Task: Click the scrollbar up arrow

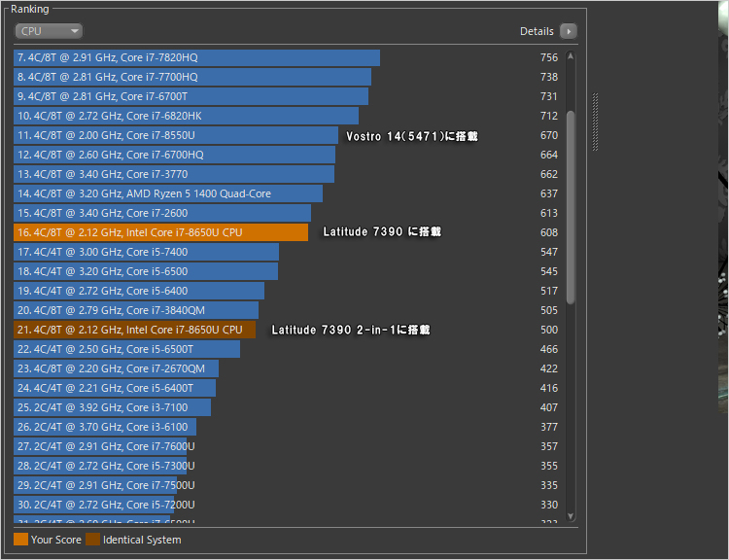Action: (571, 55)
